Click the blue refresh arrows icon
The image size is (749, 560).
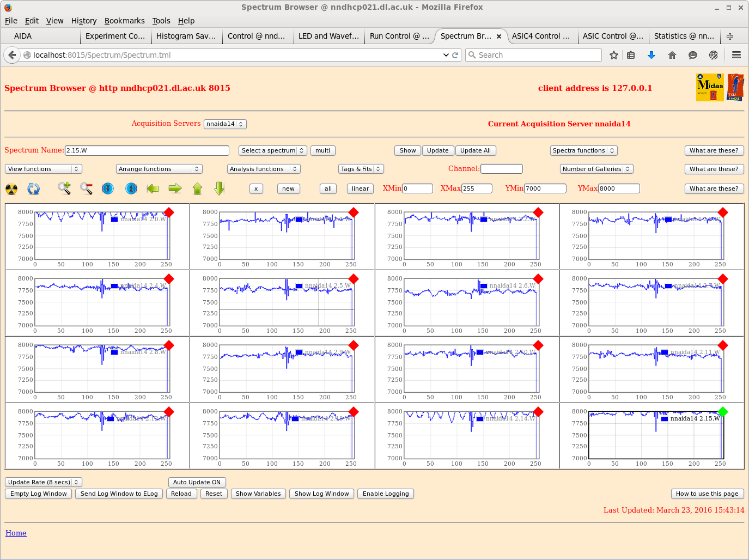click(34, 189)
